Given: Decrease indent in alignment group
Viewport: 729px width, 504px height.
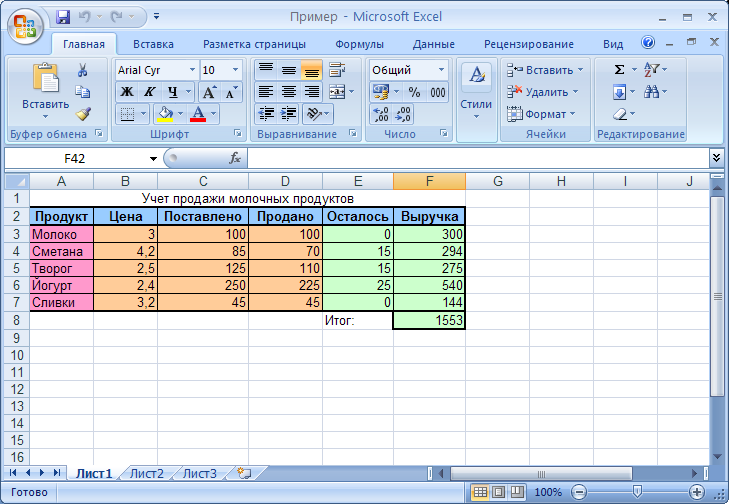Looking at the screenshot, I should coord(266,114).
